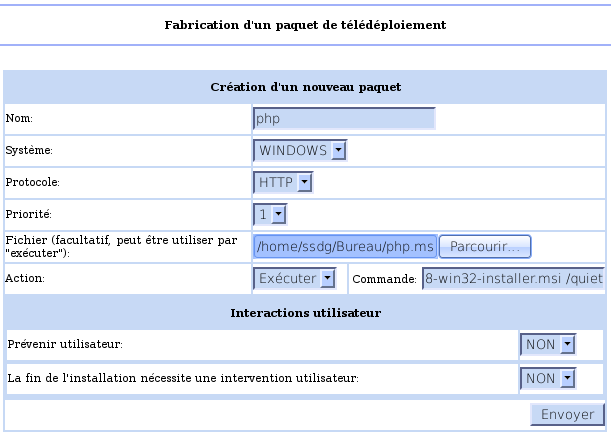
Task: Open the Priorité dropdown showing 1
Action: click(x=271, y=214)
